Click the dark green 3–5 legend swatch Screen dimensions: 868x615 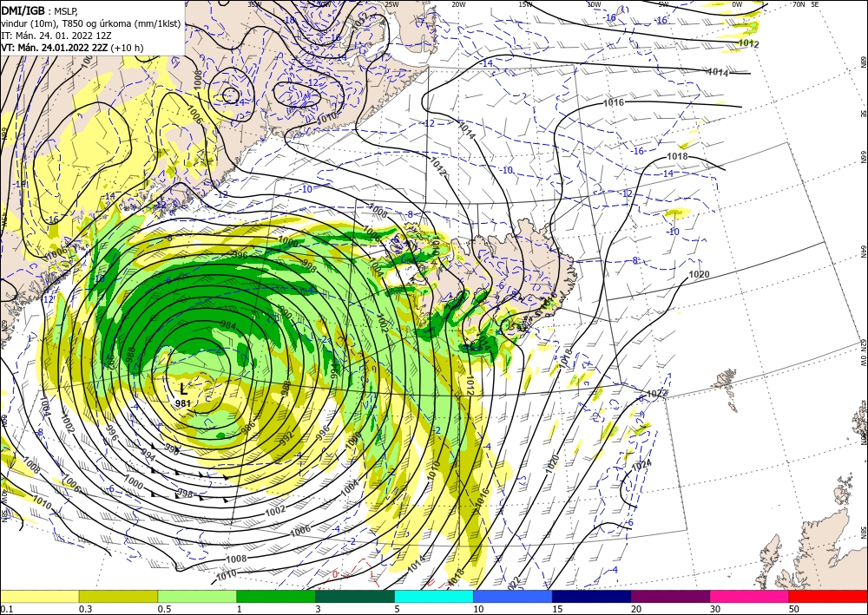pos(355,596)
